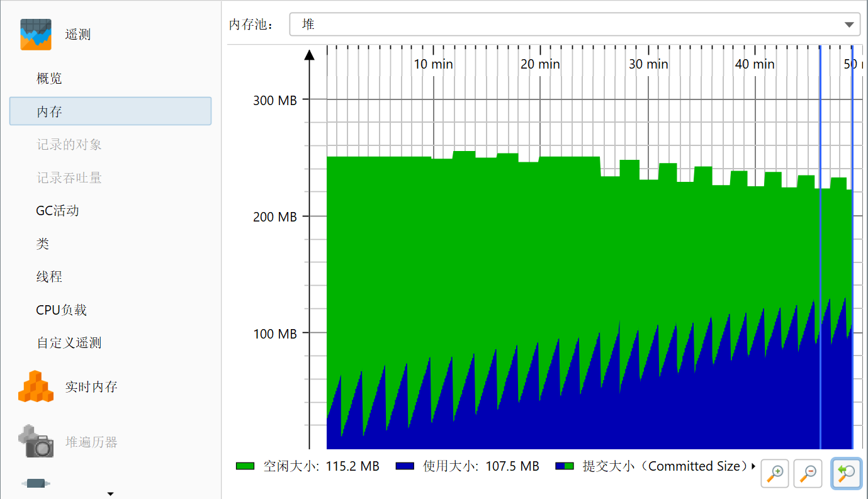Click the blue 使用大小 legend swatch
Screen dimensions: 868x499
(405, 466)
